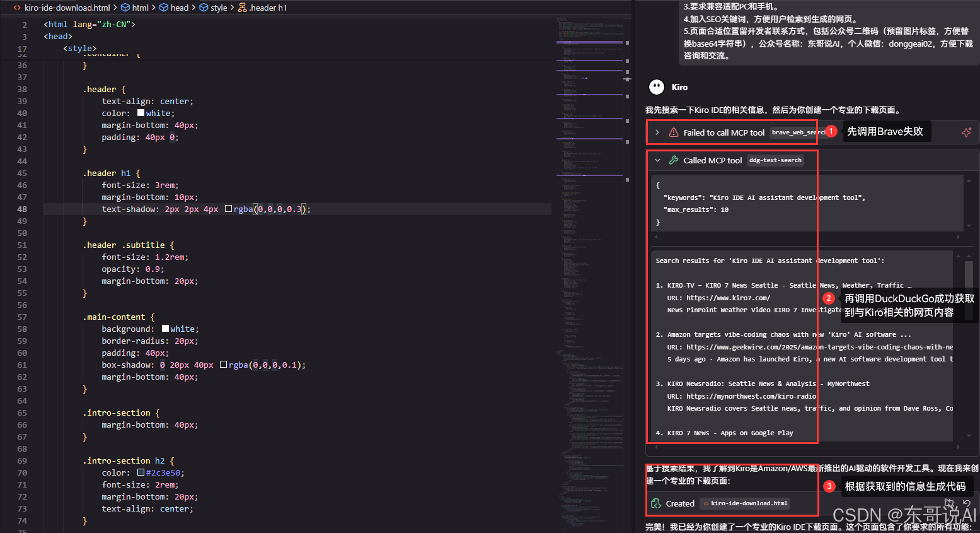Image resolution: width=980 pixels, height=533 pixels.
Task: Click '.header h1 {' on line 45
Action: [112, 173]
